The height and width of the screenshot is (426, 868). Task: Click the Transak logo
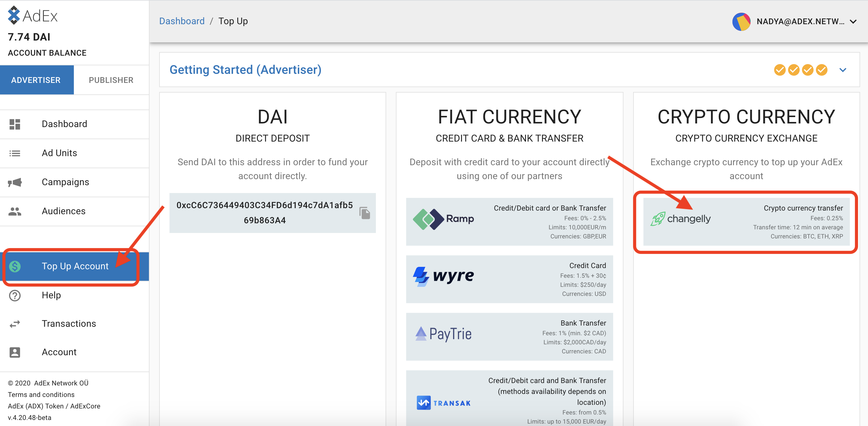pyautogui.click(x=443, y=403)
